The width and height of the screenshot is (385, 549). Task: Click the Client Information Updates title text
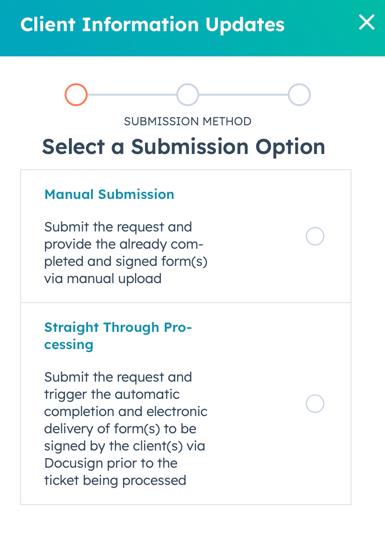pyautogui.click(x=153, y=25)
